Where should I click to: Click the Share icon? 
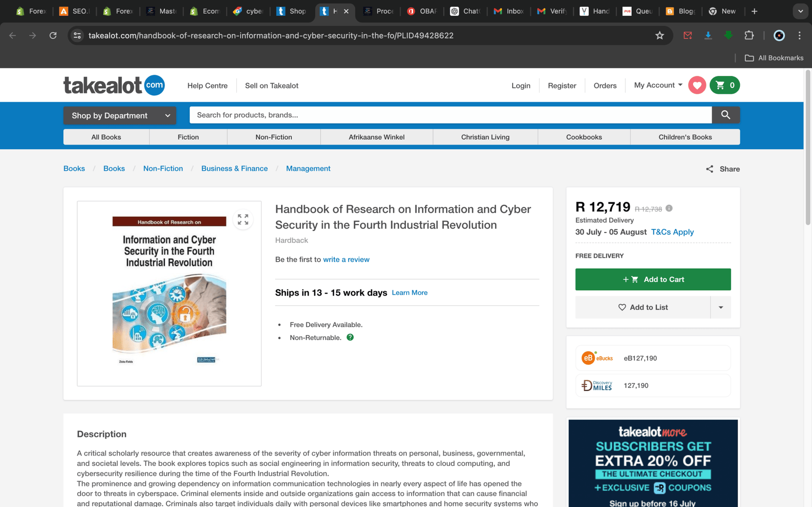pos(709,169)
